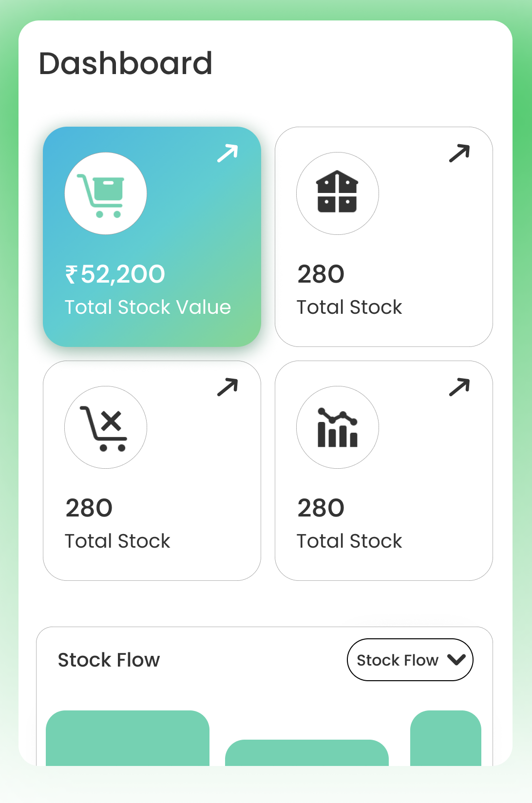Expand the chevron in the Stock Flow dropdown
The width and height of the screenshot is (532, 803).
pyautogui.click(x=456, y=660)
